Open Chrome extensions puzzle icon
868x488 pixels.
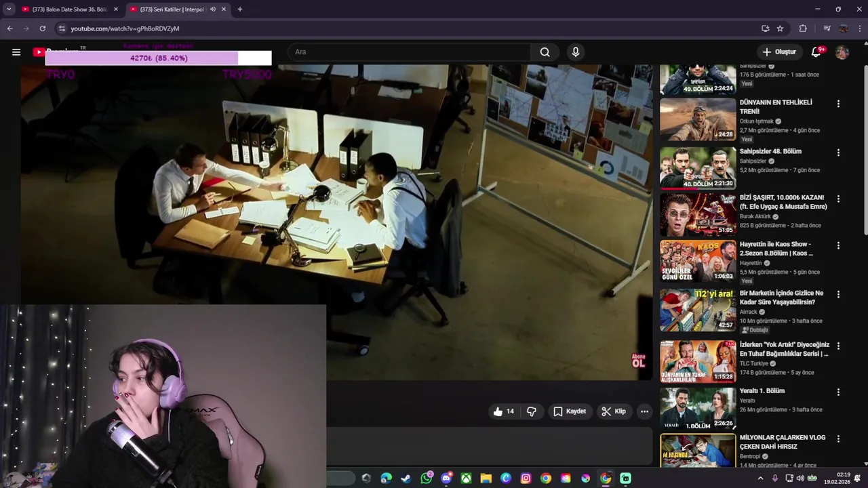click(803, 28)
